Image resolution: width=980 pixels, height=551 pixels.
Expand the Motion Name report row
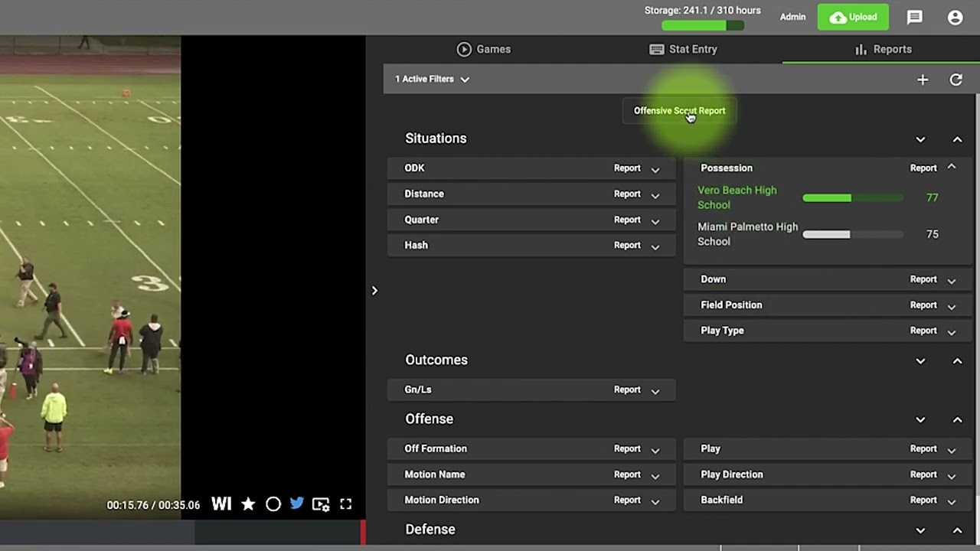(655, 475)
